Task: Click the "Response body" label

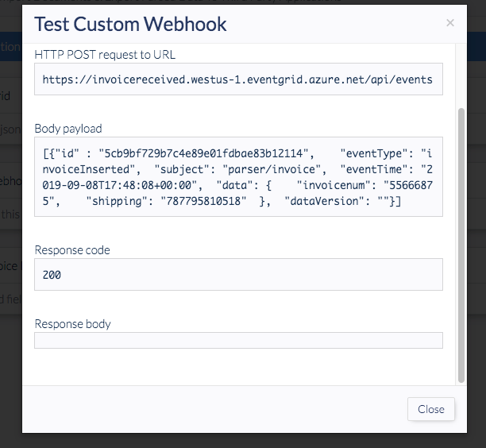Action: click(73, 323)
